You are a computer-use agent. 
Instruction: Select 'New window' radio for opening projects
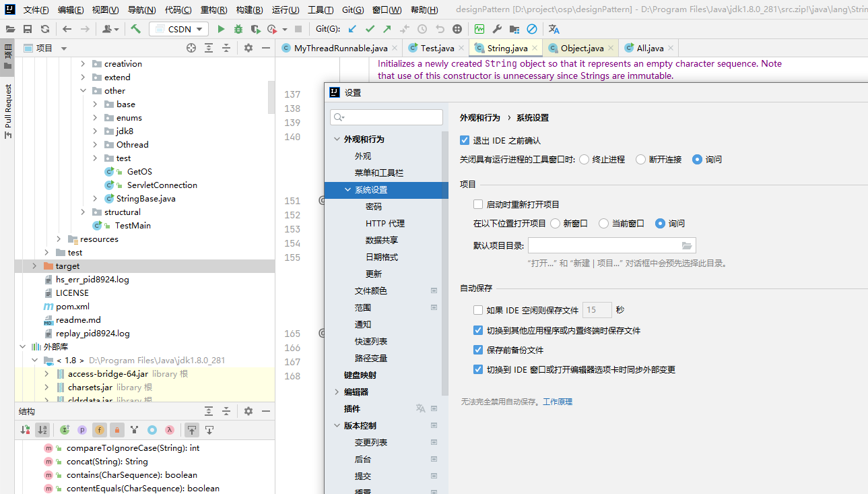[555, 223]
